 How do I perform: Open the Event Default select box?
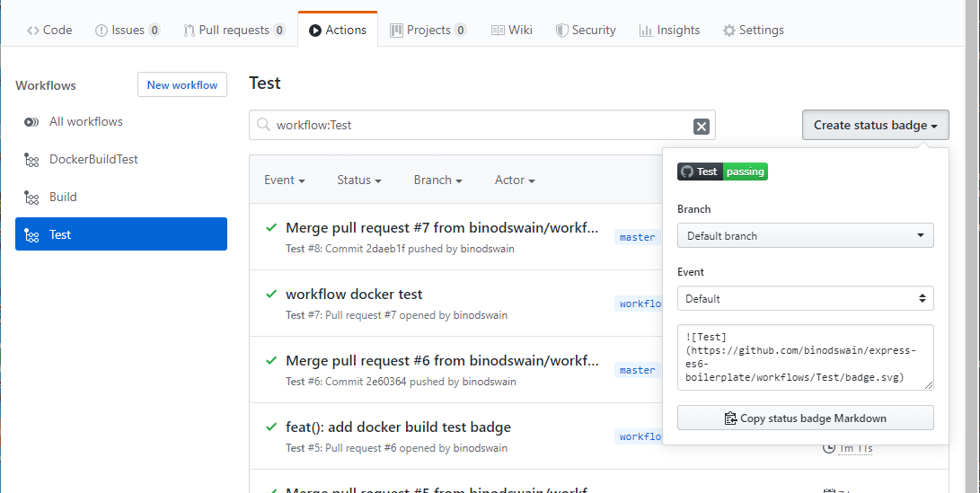tap(805, 298)
